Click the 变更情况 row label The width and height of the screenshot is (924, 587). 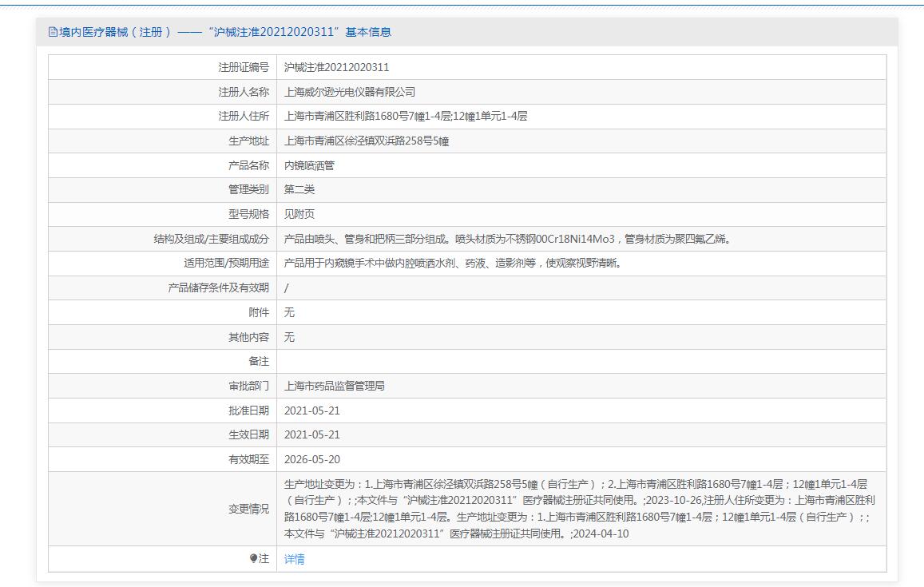click(248, 509)
